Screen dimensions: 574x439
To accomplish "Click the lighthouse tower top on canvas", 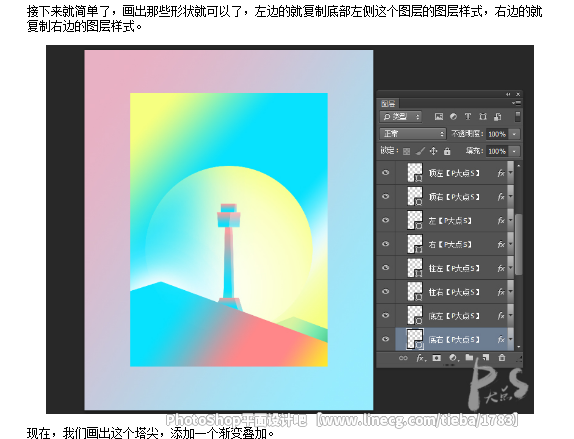I will 229,216.
